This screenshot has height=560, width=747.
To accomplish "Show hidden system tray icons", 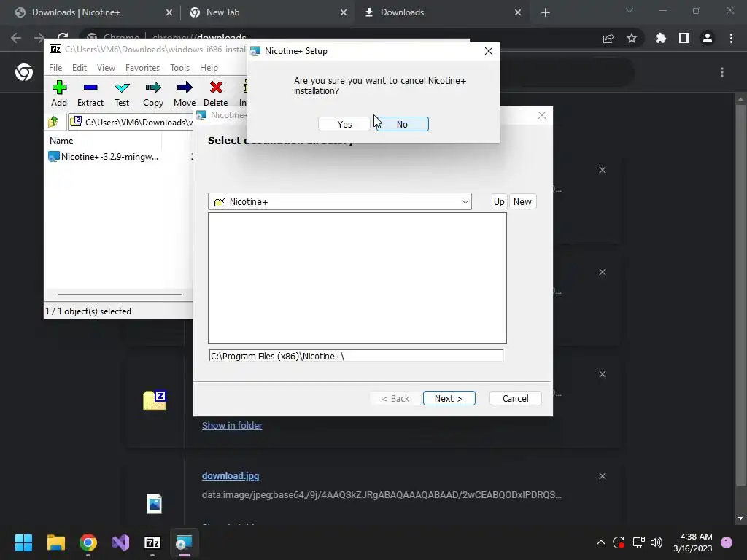I will [x=601, y=542].
